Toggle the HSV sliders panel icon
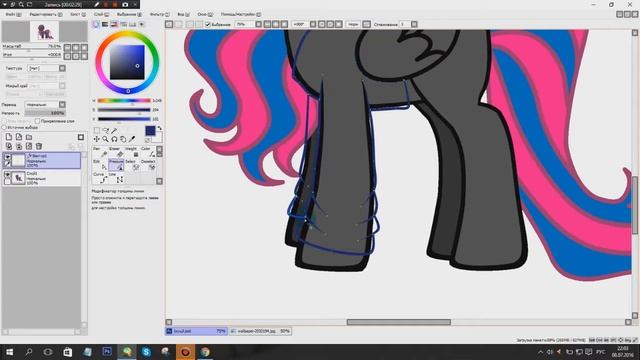 (x=114, y=24)
